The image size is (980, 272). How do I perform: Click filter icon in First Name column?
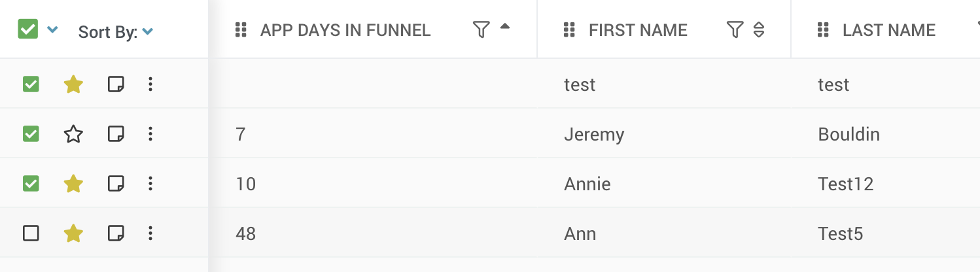(x=735, y=29)
